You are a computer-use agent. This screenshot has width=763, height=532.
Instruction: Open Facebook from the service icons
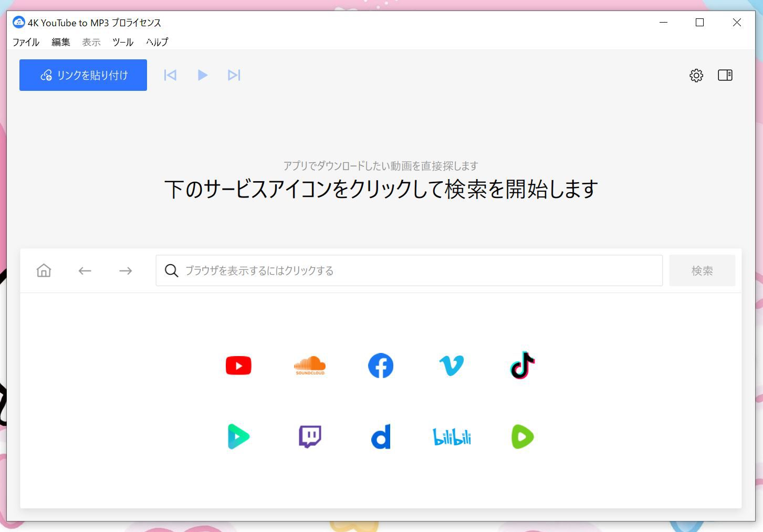[x=380, y=366]
